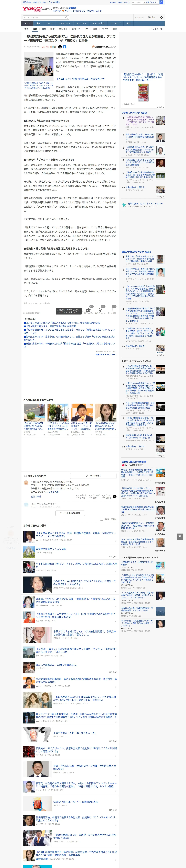The image size is (186, 868).
Task: Open 【写真】ネットや街で自殺未遂した元女性アナ link
Action: [81, 79]
